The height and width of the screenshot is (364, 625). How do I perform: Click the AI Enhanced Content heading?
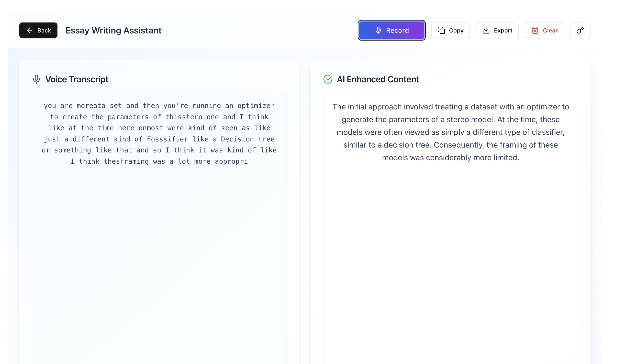[x=378, y=79]
